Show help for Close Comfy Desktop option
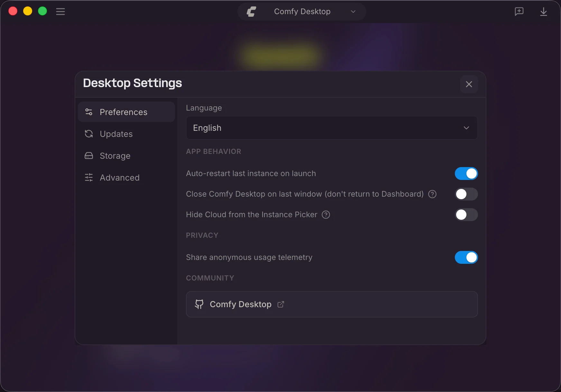This screenshot has height=392, width=561. click(432, 194)
